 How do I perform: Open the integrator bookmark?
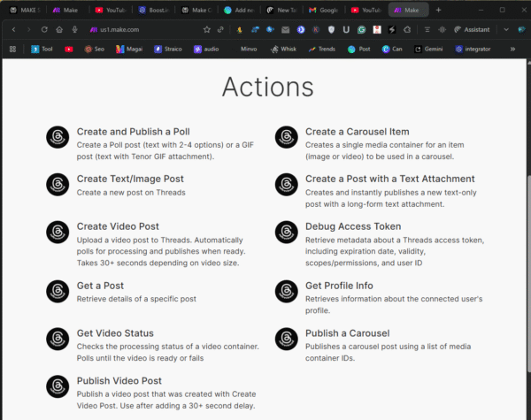tap(473, 49)
